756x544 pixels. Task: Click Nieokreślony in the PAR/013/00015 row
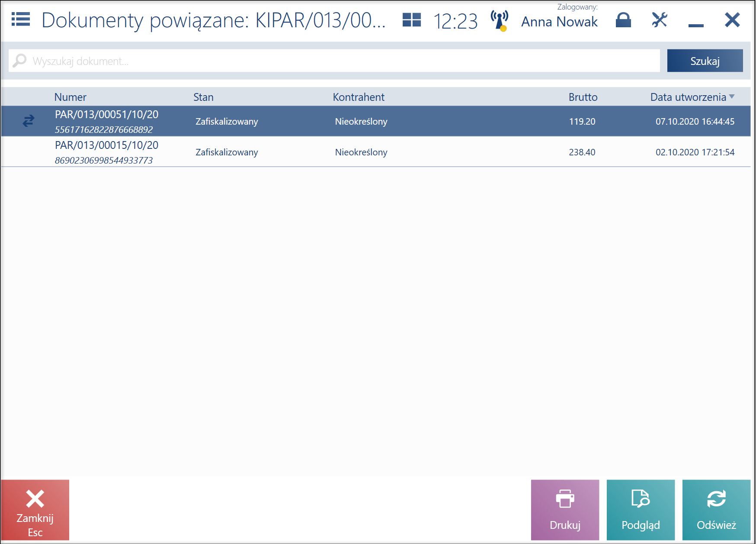click(x=361, y=152)
